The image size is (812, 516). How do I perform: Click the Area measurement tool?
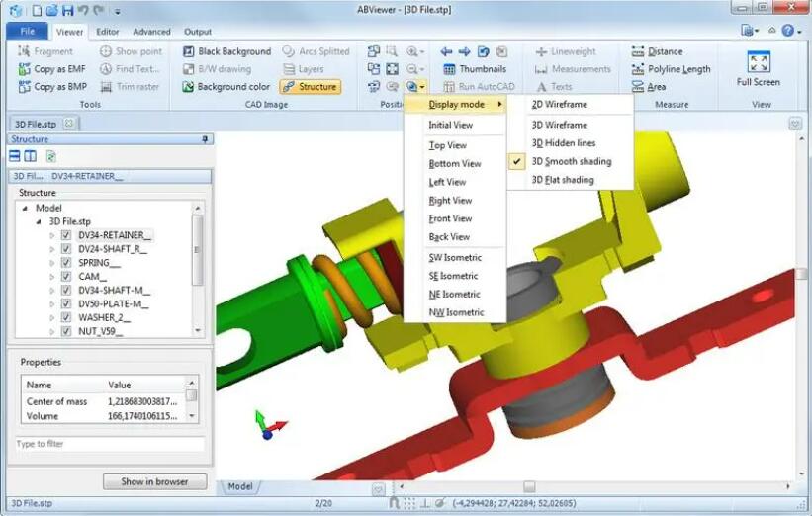(656, 87)
